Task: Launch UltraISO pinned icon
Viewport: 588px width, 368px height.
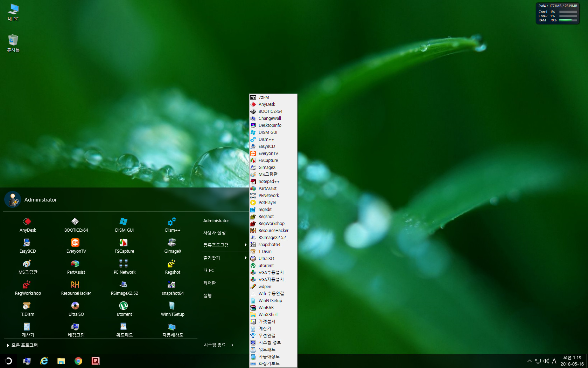Action: (76, 309)
